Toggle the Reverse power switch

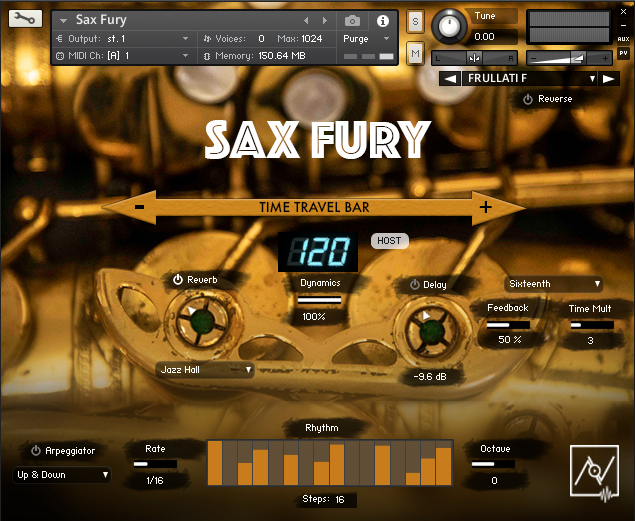[528, 99]
